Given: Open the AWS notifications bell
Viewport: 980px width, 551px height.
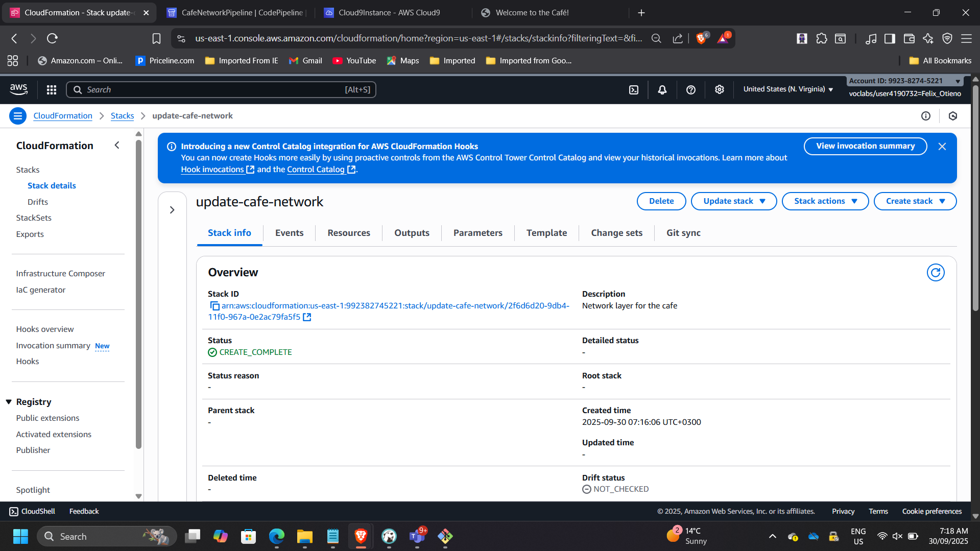Looking at the screenshot, I should point(662,90).
